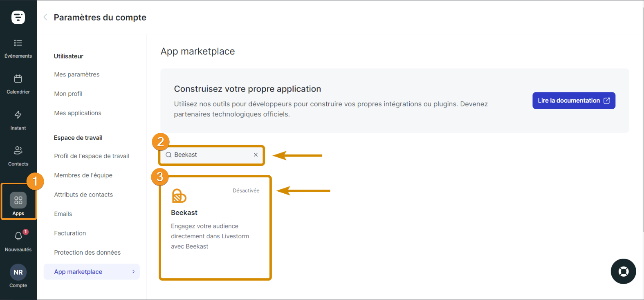Open Emails settings
This screenshot has width=644, height=300.
[63, 214]
